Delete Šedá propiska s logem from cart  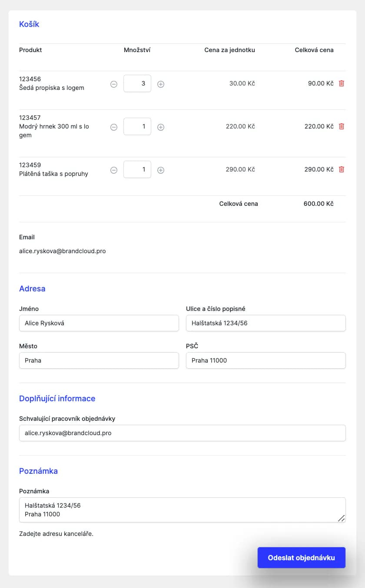click(342, 83)
